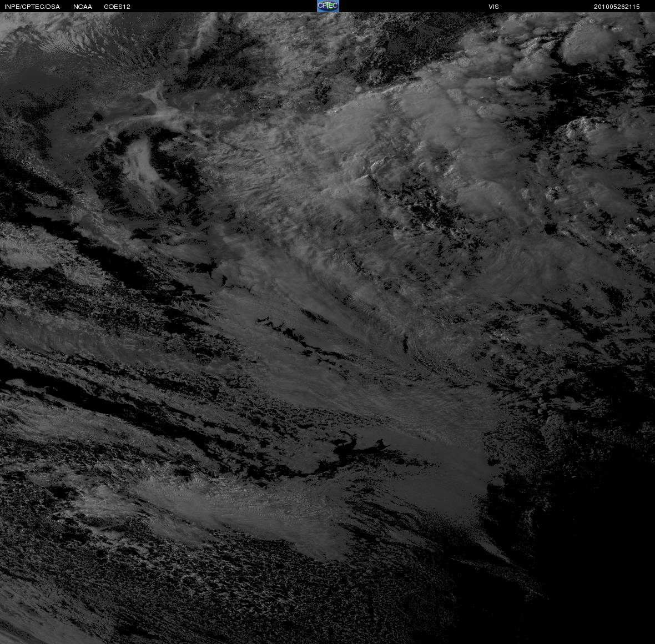Click the CPTEC logo in the header
The image size is (655, 644).
(x=328, y=6)
